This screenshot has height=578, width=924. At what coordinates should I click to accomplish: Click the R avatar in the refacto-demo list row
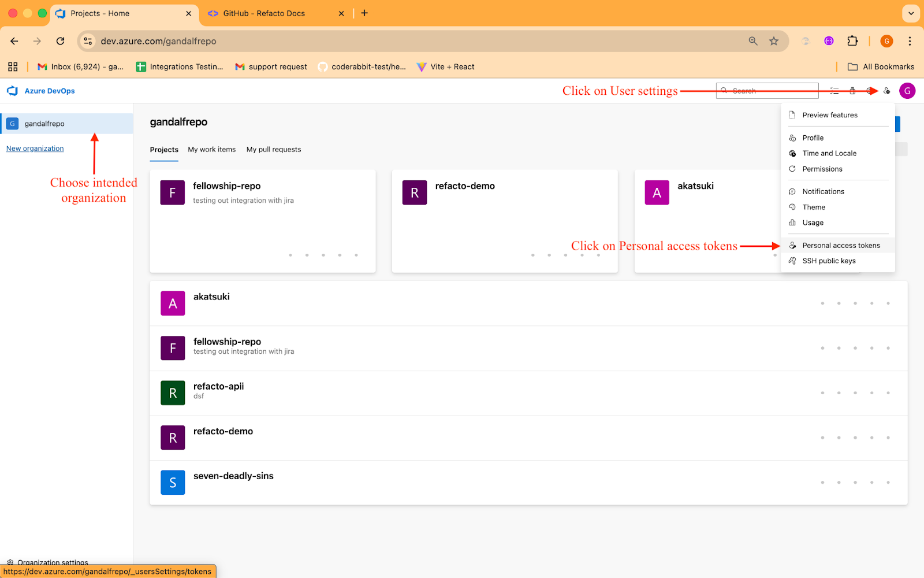pyautogui.click(x=173, y=438)
